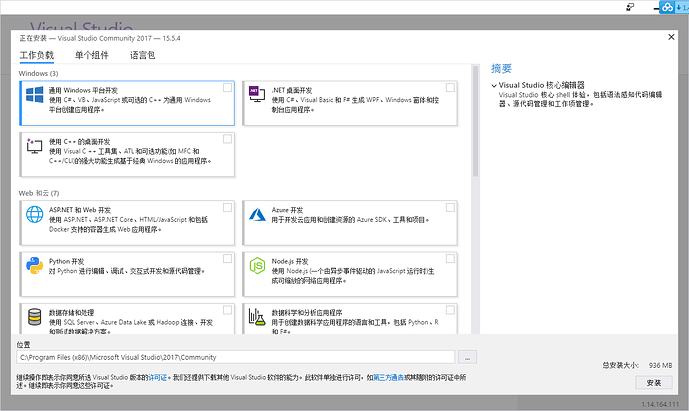
Task: Click the screen switch icon in top bar
Action: pos(631,7)
